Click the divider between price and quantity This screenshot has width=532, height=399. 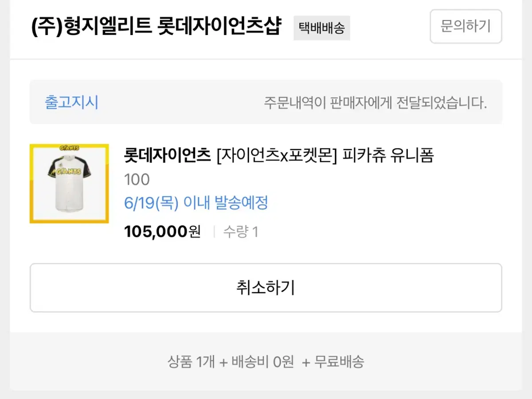214,232
